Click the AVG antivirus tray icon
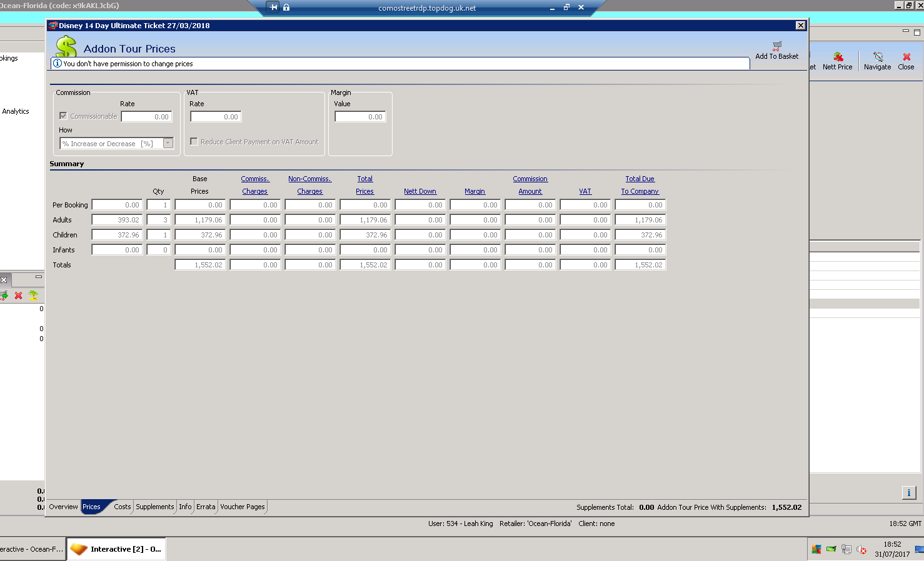The width and height of the screenshot is (924, 561). [x=816, y=550]
